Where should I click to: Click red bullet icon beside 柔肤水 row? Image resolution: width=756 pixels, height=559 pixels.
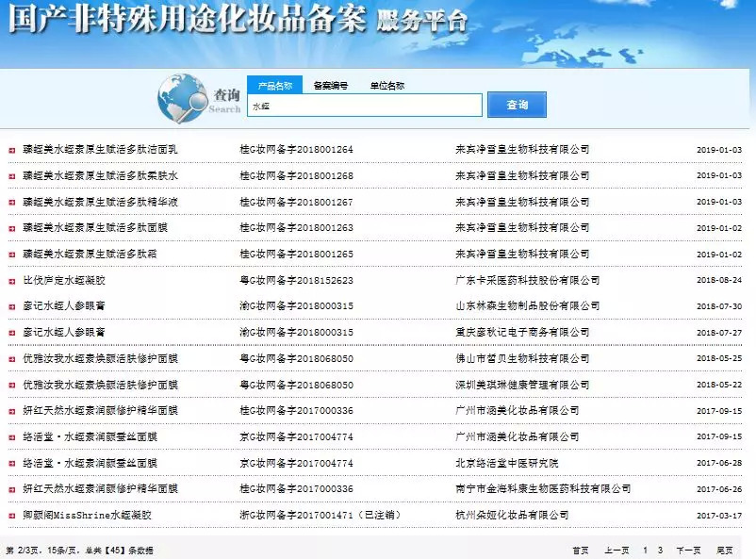point(12,176)
